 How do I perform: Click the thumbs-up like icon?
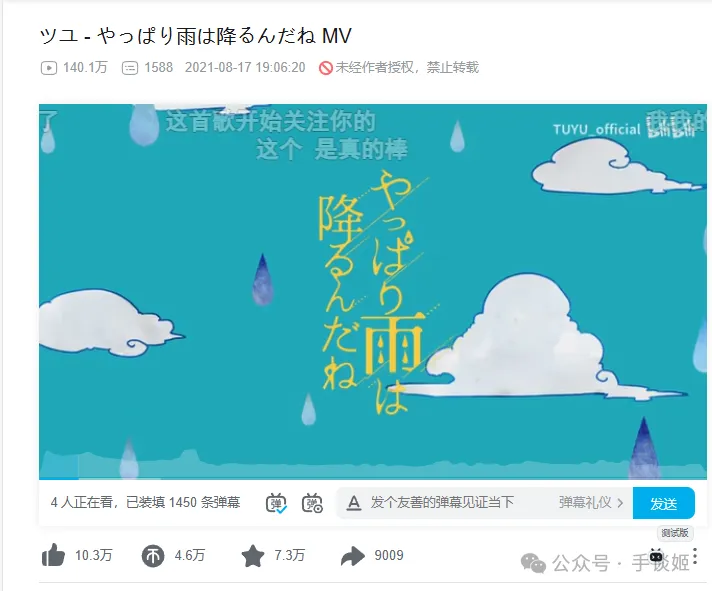coord(54,555)
